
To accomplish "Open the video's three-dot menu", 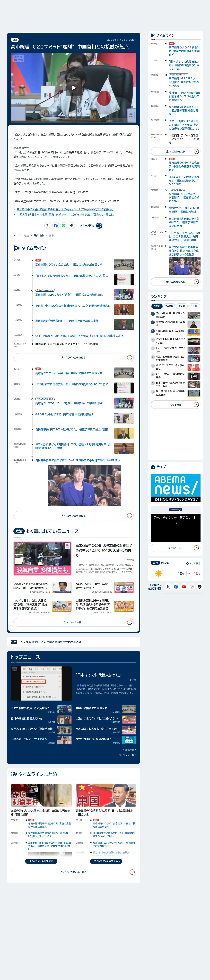I will 194,517.
